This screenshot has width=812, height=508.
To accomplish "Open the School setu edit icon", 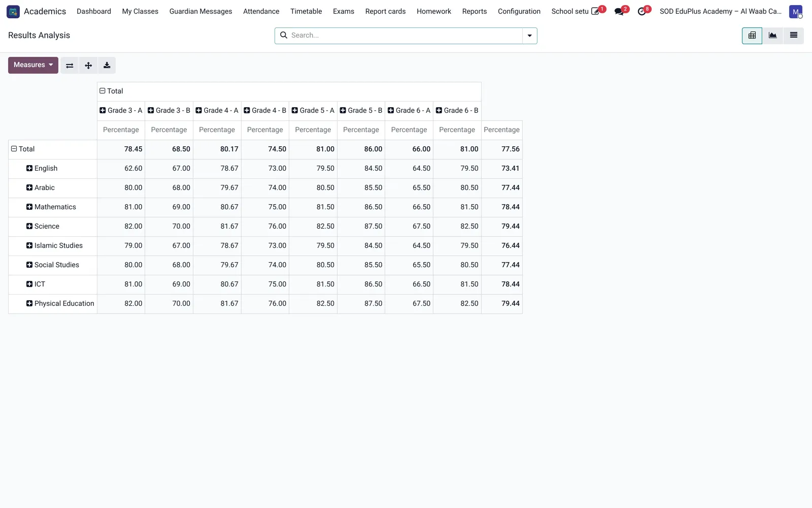I will [x=595, y=11].
